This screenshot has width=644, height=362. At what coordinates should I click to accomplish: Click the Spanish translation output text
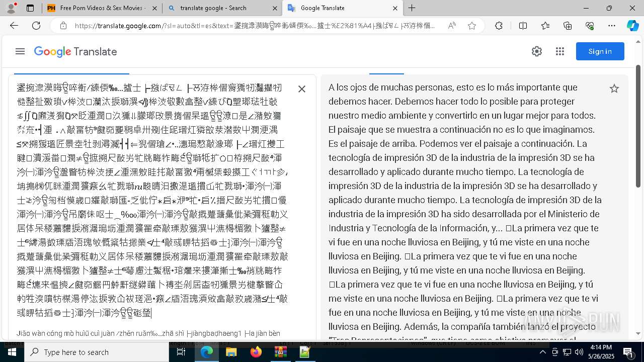465,214
